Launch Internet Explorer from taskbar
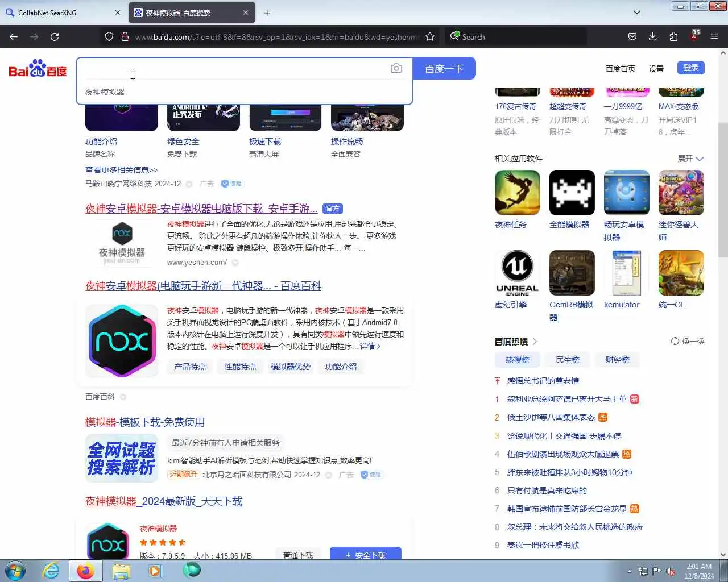The height and width of the screenshot is (582, 728). coord(51,571)
